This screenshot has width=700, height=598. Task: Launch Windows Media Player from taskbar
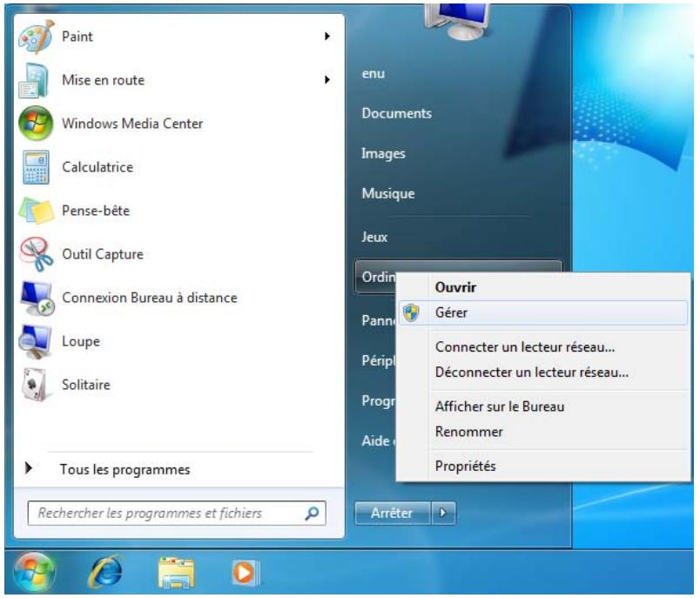pyautogui.click(x=246, y=573)
